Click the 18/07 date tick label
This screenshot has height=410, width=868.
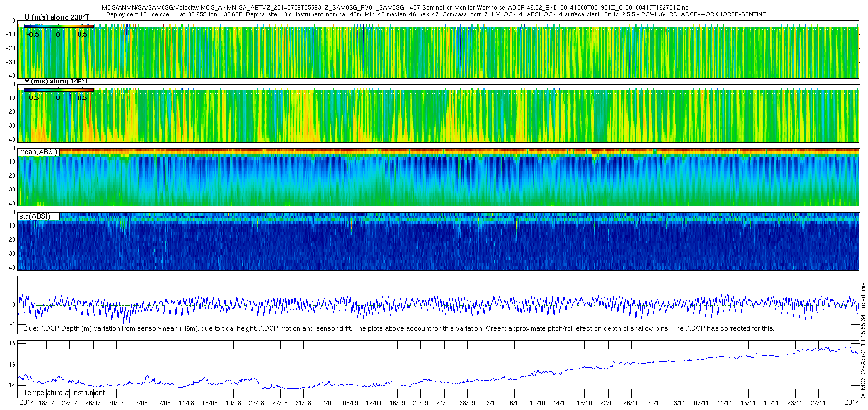(x=46, y=403)
